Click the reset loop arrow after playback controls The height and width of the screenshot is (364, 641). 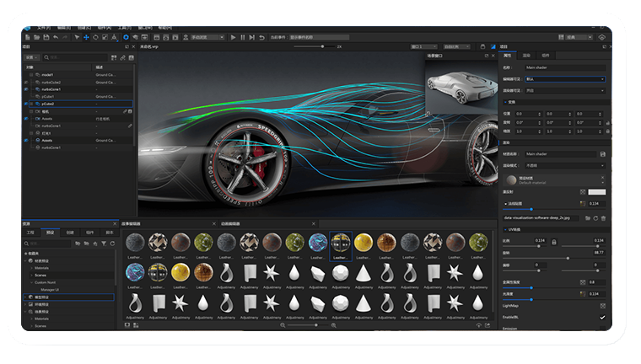pyautogui.click(x=261, y=37)
